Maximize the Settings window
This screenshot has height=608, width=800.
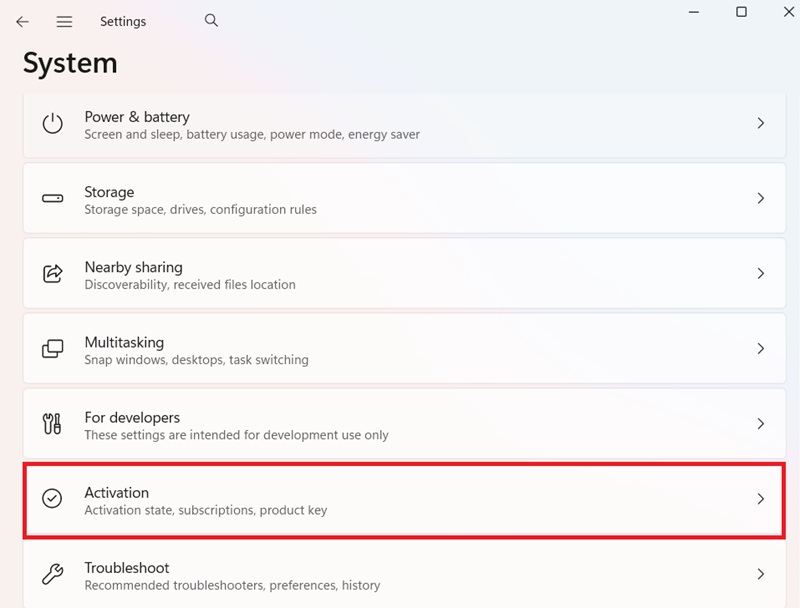[741, 12]
